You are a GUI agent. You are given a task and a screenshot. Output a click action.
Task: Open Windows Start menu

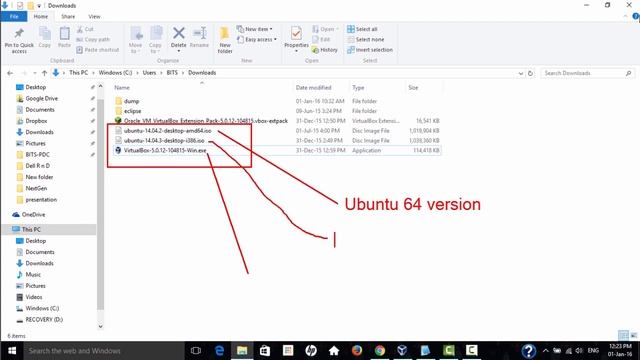click(x=11, y=351)
